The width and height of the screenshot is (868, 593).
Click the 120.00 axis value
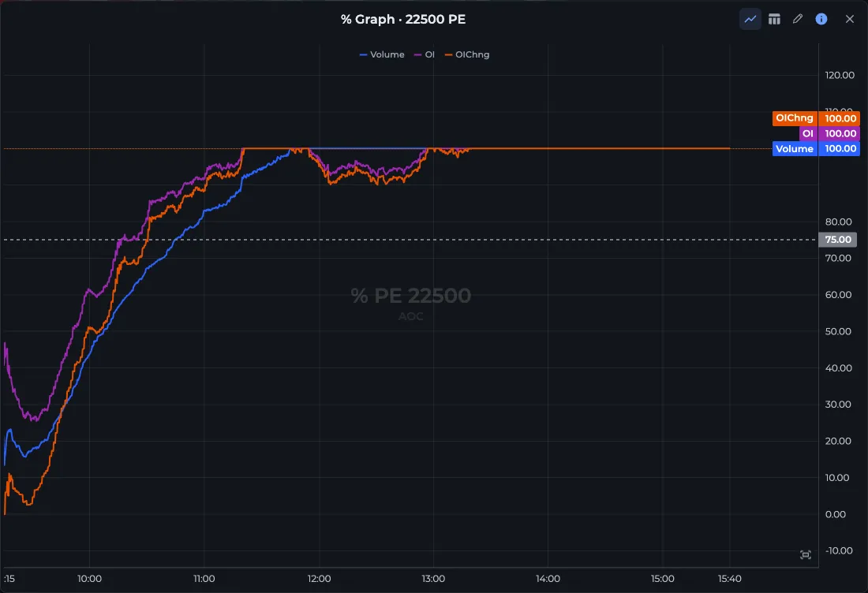[x=840, y=75]
